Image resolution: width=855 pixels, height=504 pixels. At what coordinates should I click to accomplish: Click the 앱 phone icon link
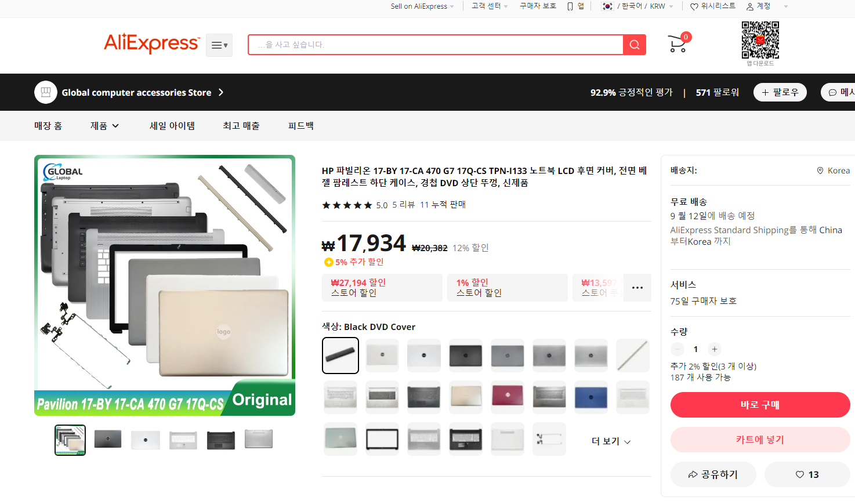[575, 6]
